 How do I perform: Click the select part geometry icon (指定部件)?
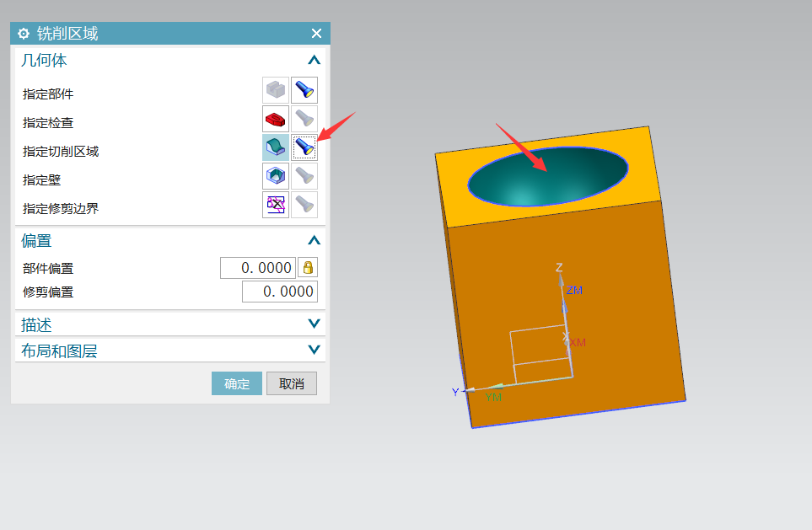coord(275,90)
